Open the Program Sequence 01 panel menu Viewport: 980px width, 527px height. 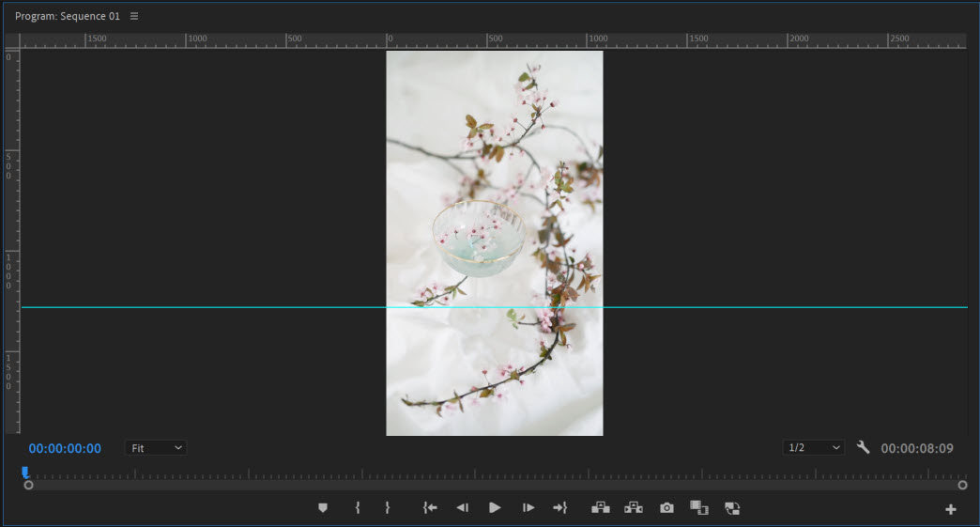click(x=133, y=16)
